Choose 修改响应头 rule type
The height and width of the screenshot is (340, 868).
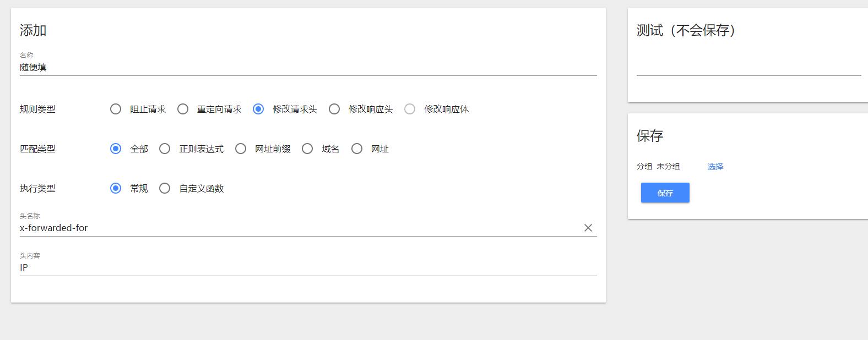334,109
